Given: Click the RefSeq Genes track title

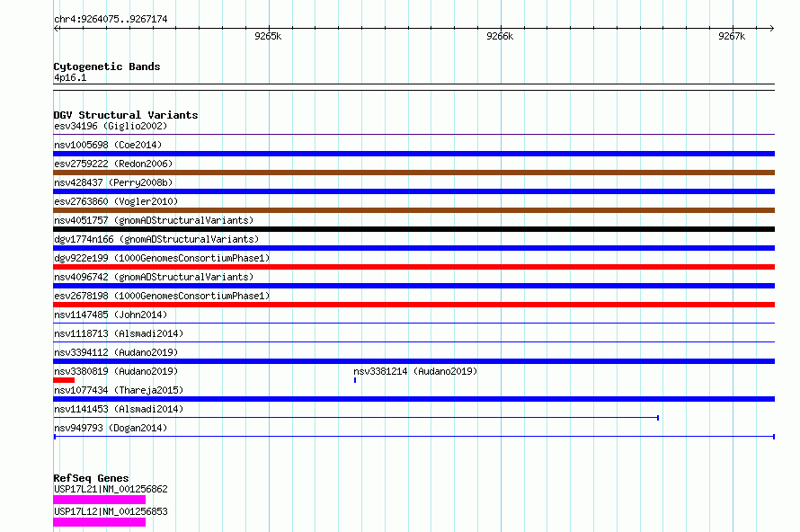Looking at the screenshot, I should coord(91,478).
